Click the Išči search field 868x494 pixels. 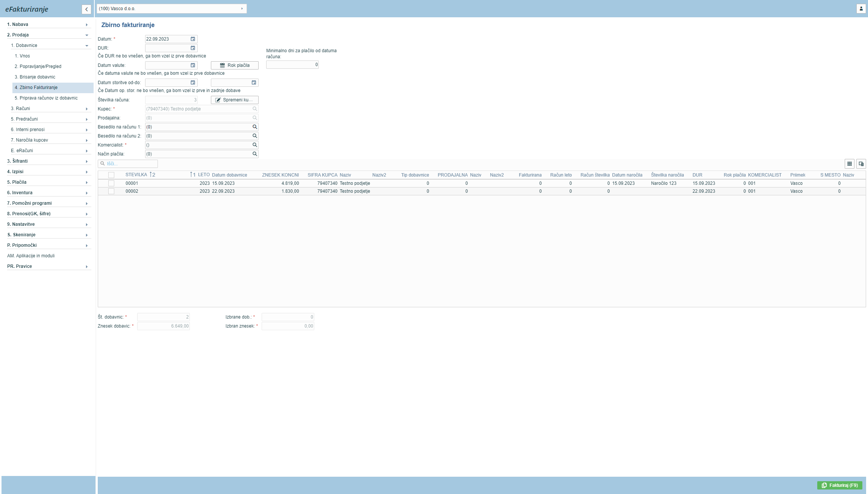[x=128, y=164]
